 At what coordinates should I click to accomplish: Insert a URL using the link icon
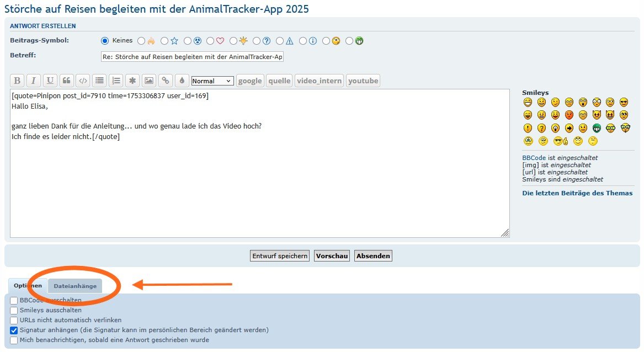[165, 81]
